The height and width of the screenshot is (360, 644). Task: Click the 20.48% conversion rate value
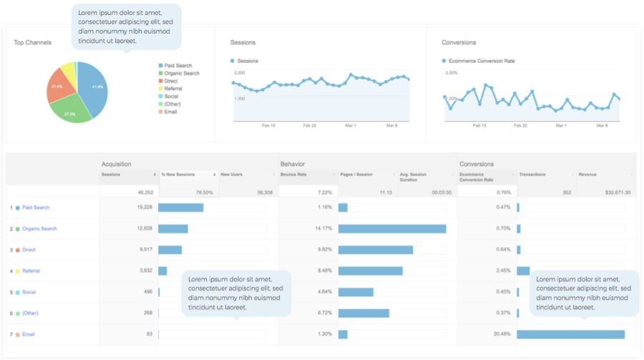(x=502, y=334)
